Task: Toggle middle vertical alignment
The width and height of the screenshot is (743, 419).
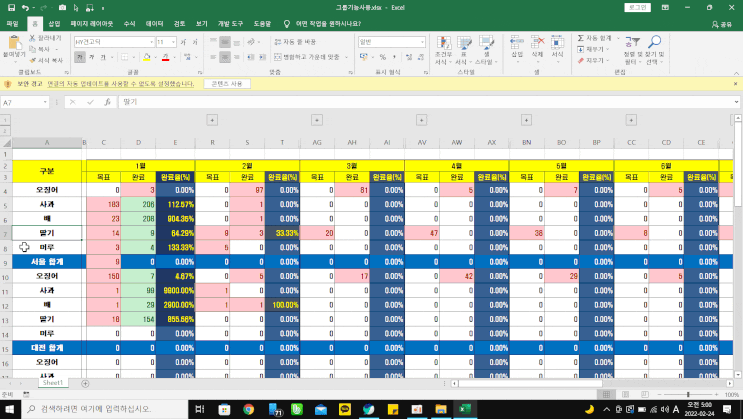Action: pos(225,42)
